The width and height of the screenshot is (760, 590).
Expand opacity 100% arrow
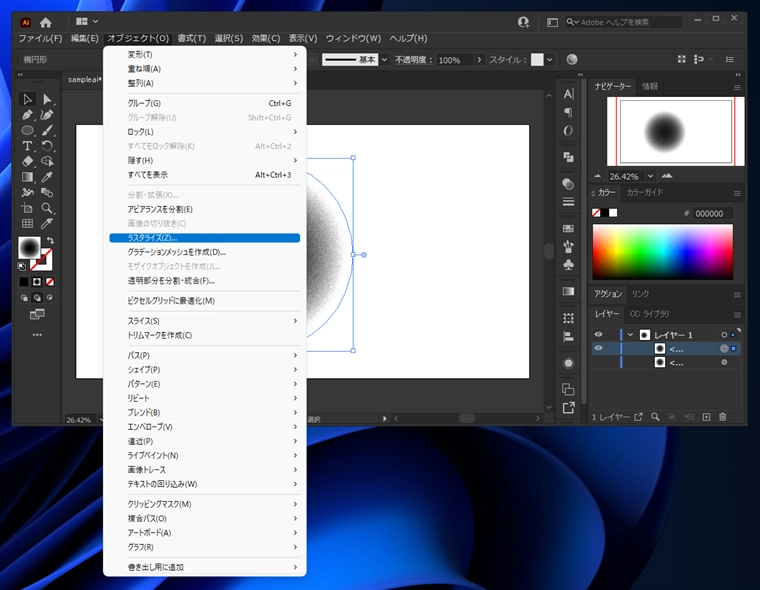coord(479,60)
